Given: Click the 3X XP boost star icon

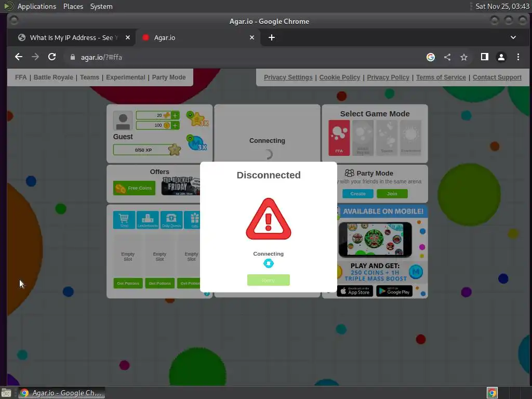Looking at the screenshot, I should pyautogui.click(x=197, y=119).
